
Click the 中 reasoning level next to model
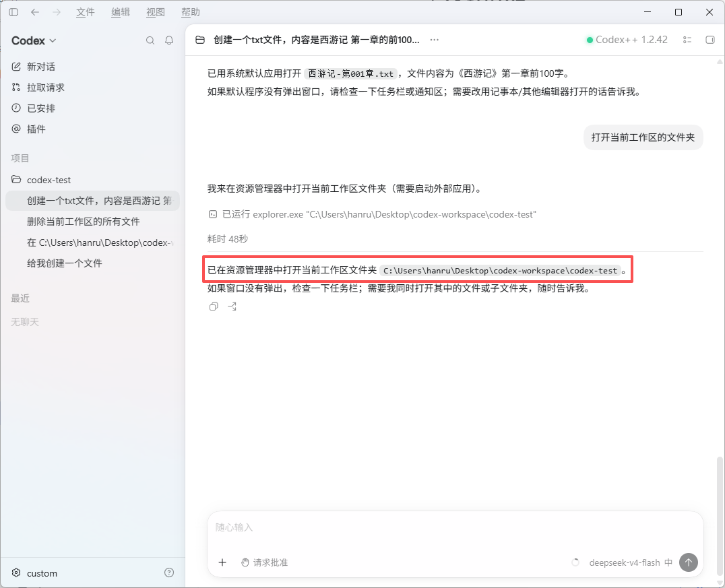click(668, 562)
